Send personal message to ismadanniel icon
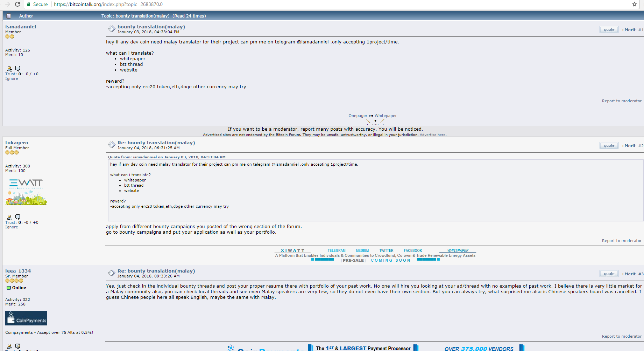The height and width of the screenshot is (351, 644). coord(17,68)
